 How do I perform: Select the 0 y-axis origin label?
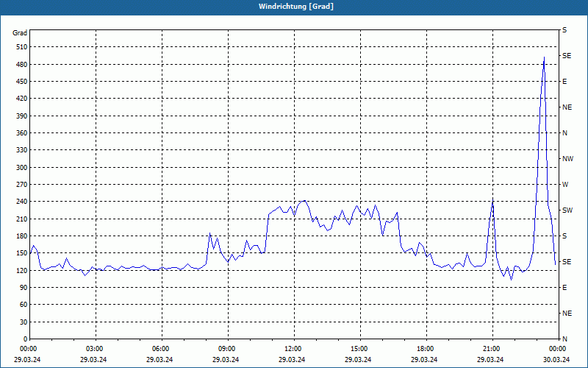[26, 339]
